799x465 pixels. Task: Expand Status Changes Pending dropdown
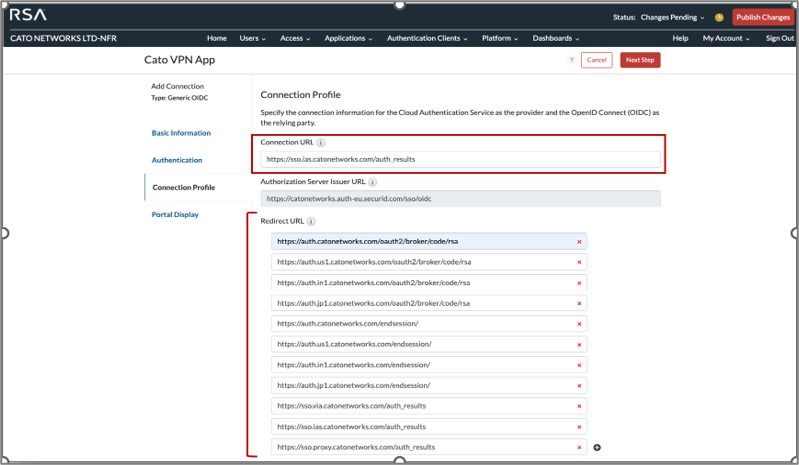click(673, 17)
